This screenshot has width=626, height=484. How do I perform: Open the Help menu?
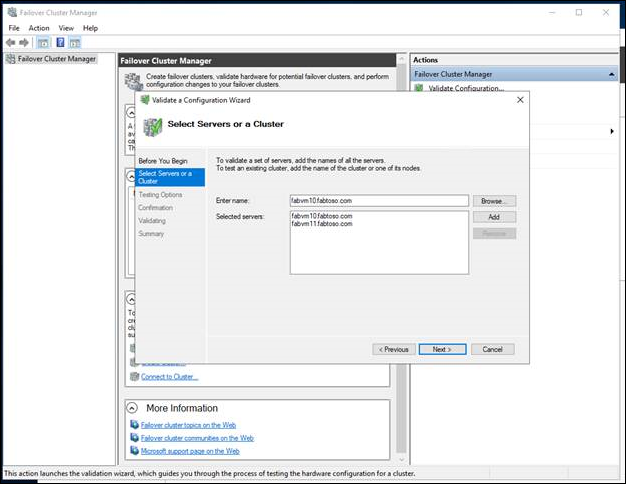click(x=90, y=28)
